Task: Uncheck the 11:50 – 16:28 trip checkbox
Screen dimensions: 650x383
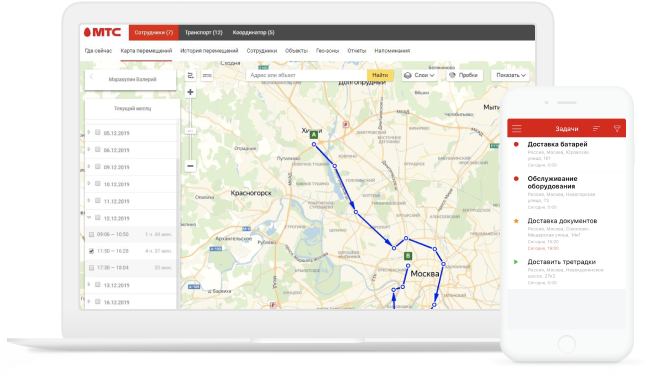Action: (91, 251)
